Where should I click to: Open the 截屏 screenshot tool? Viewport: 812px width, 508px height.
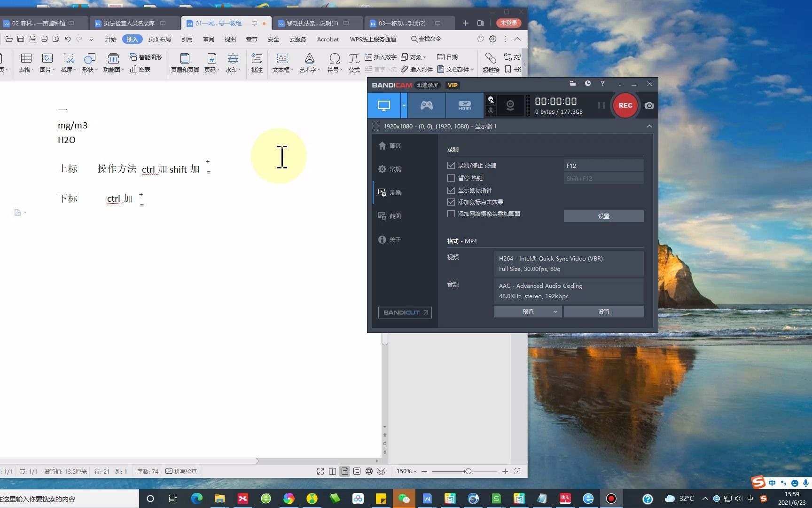coord(68,63)
